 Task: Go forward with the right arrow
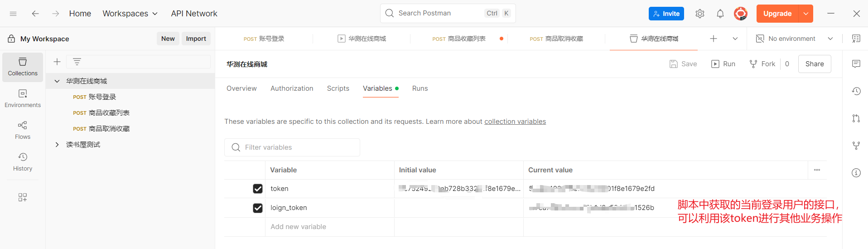56,14
